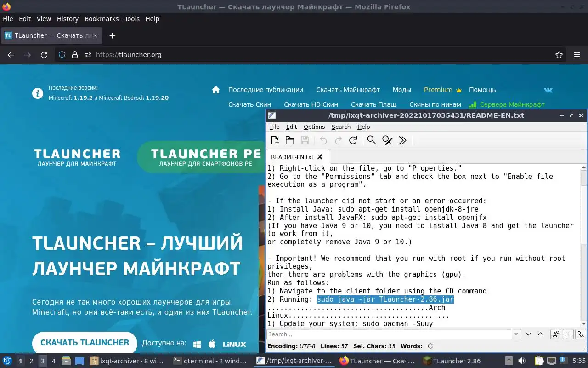The height and width of the screenshot is (368, 588).
Task: Open Firefox History menu
Action: coord(68,19)
